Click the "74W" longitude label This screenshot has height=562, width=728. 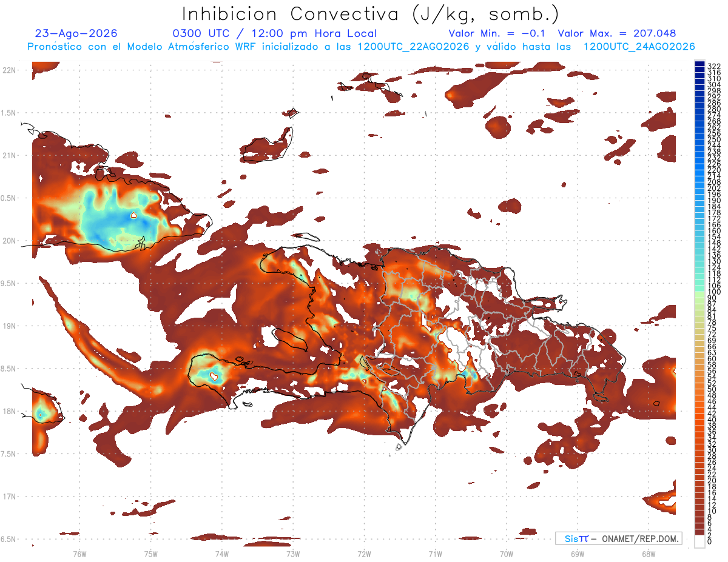[x=221, y=554]
